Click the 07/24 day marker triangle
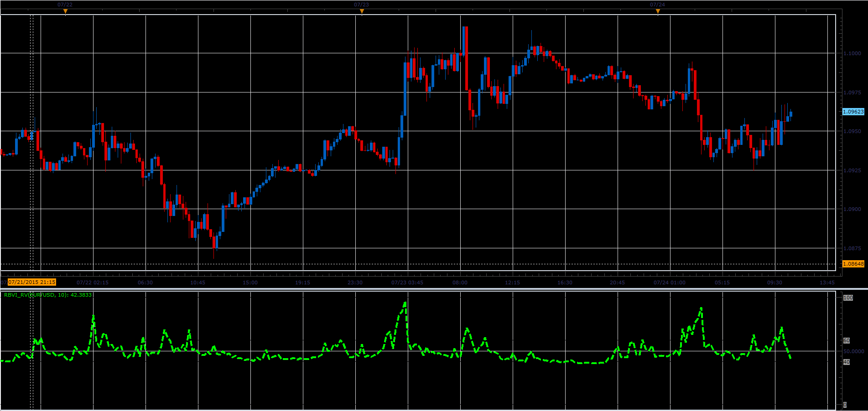Screen dimensions: 868x411 (x=658, y=11)
